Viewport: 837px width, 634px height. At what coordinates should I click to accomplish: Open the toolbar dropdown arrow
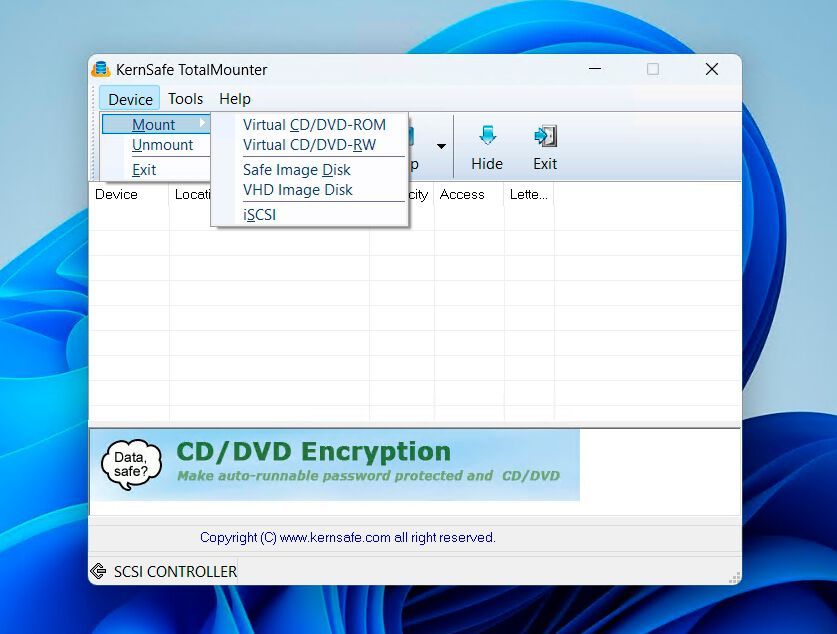(440, 145)
